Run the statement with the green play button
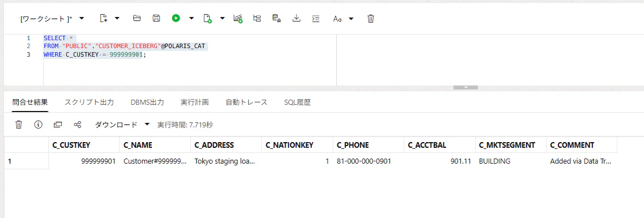644x218 pixels. [176, 18]
